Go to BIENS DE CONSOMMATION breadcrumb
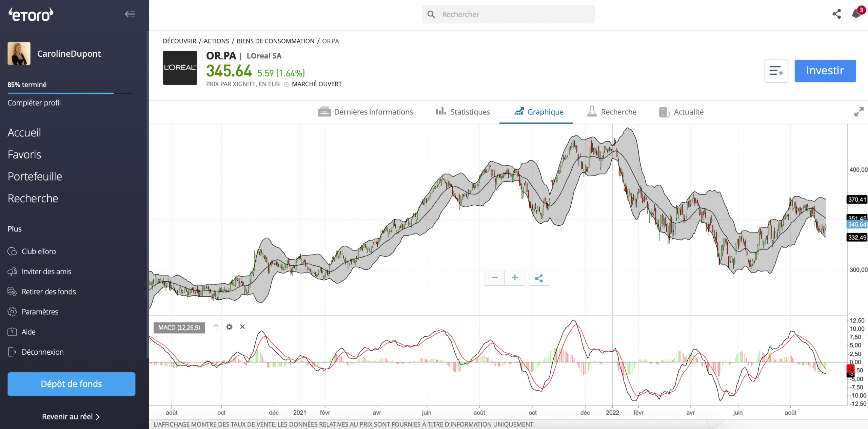 click(x=275, y=41)
